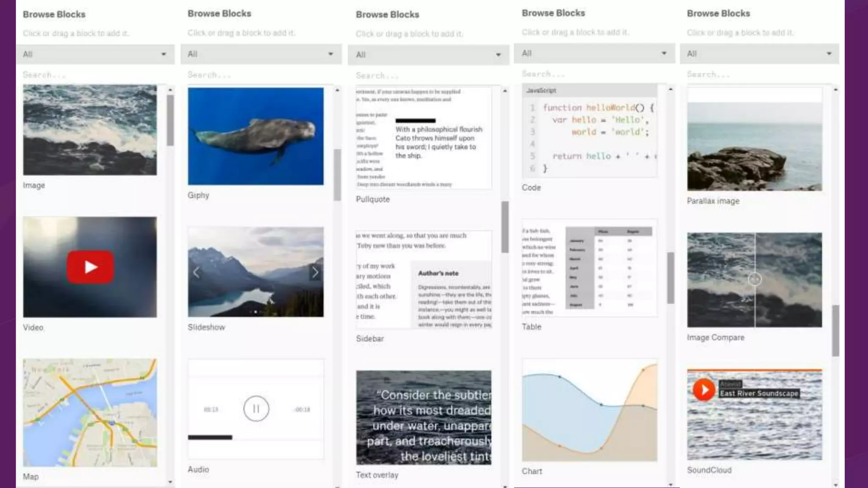Open the All dropdown above Code block

coord(594,53)
